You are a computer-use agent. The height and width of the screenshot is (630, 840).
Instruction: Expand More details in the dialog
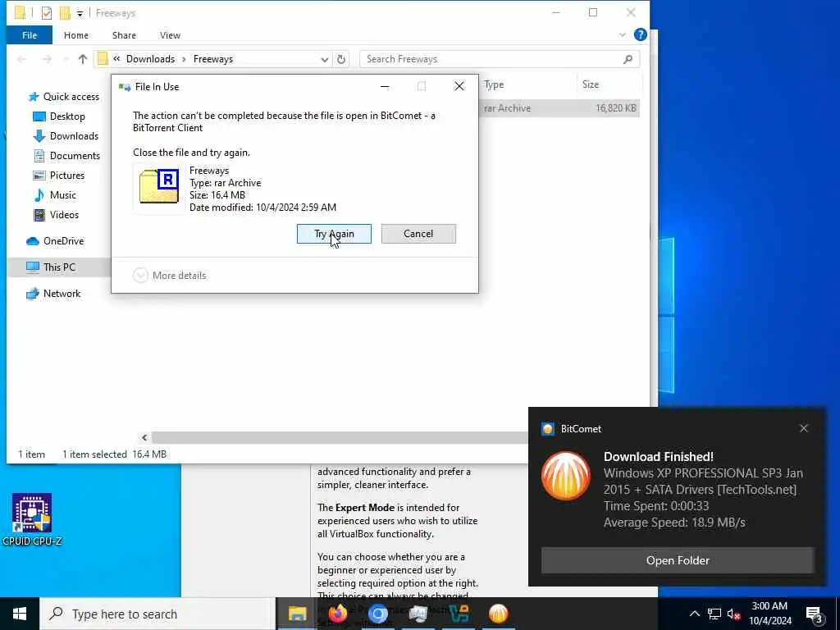click(170, 276)
